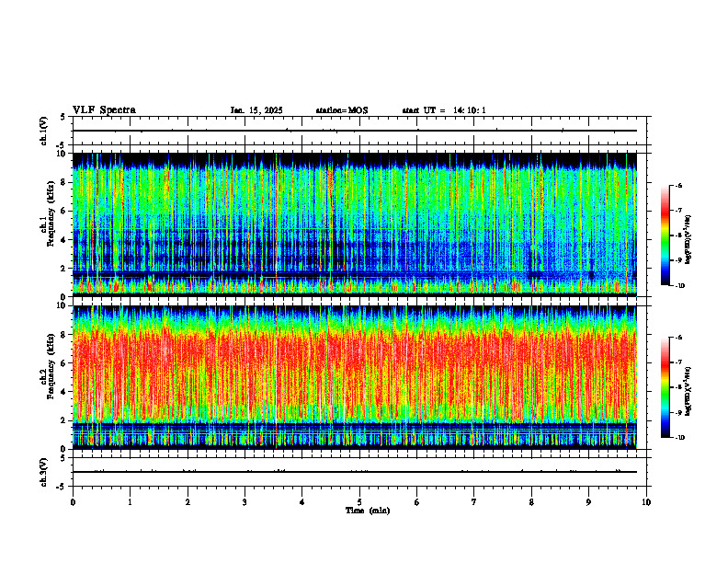Click the "ch.1(V)" axis label at top
This screenshot has width=728, height=563.
(44, 131)
